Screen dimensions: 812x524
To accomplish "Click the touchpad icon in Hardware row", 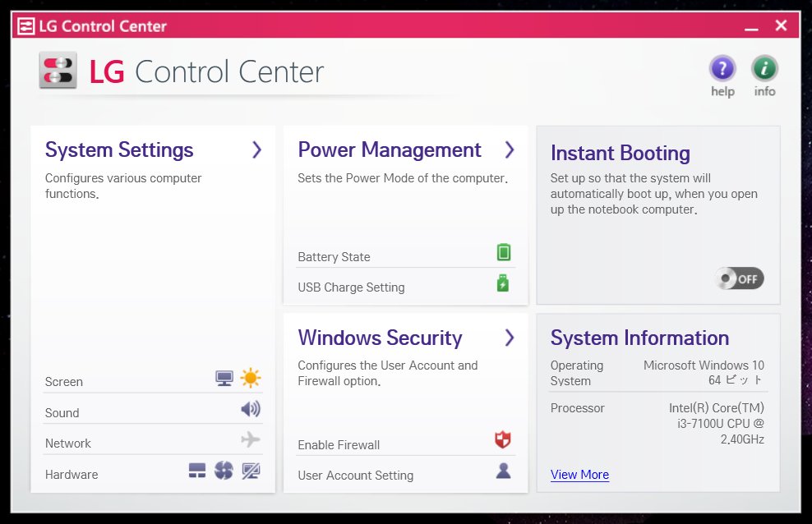I will click(197, 470).
